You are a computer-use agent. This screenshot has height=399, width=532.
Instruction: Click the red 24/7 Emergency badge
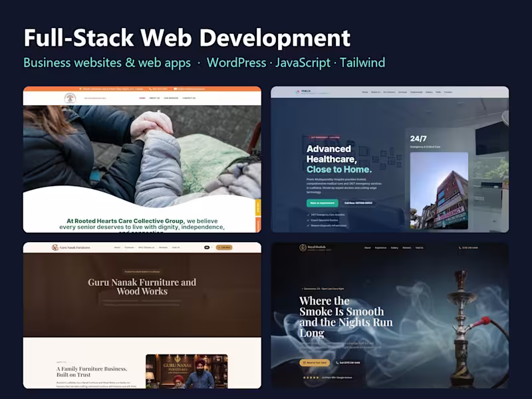tap(324, 138)
